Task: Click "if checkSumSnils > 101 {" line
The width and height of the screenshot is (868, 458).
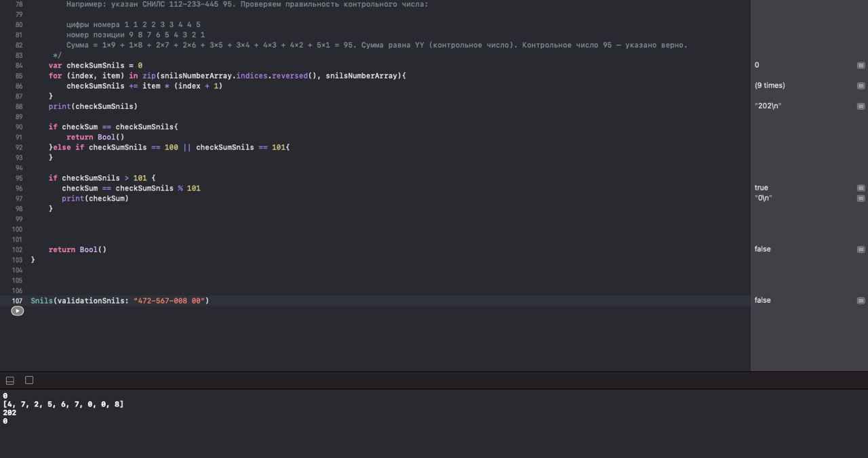Action: pyautogui.click(x=102, y=178)
